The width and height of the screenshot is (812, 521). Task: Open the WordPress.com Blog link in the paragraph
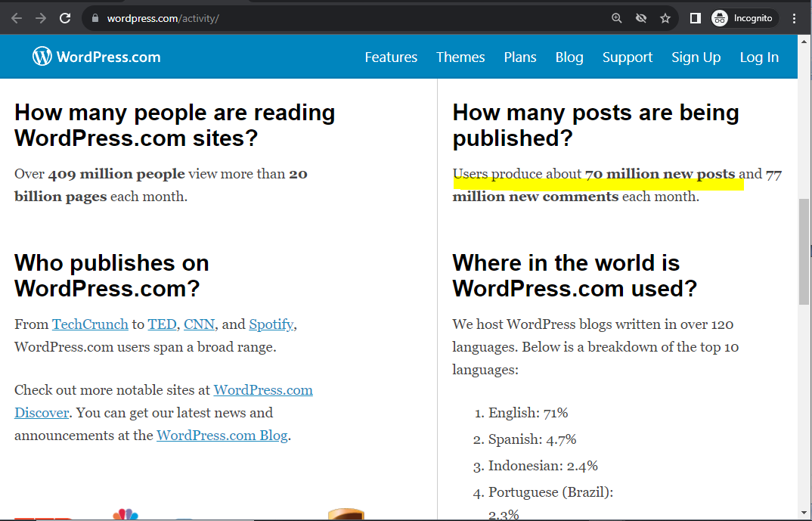point(222,436)
